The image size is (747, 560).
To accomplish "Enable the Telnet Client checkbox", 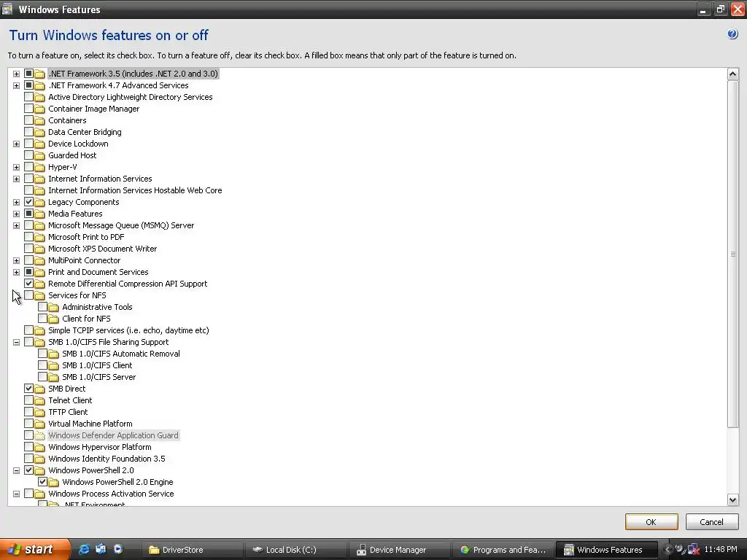I will point(28,400).
